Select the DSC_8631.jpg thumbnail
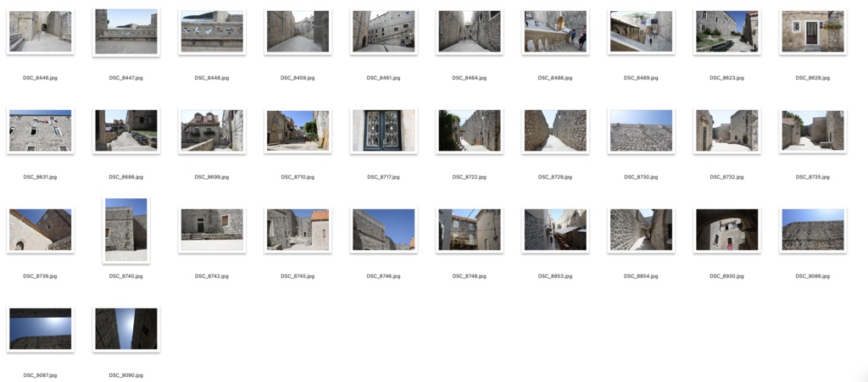This screenshot has height=382, width=868. 40,130
